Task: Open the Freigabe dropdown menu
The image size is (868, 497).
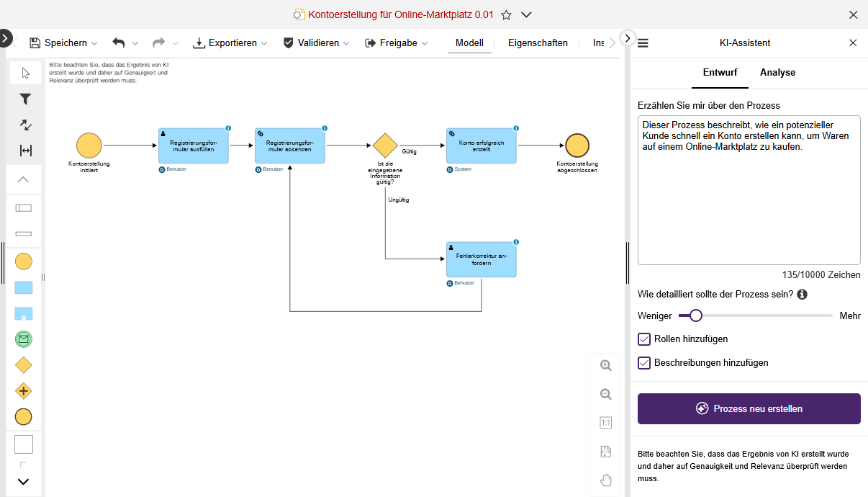Action: coord(397,43)
